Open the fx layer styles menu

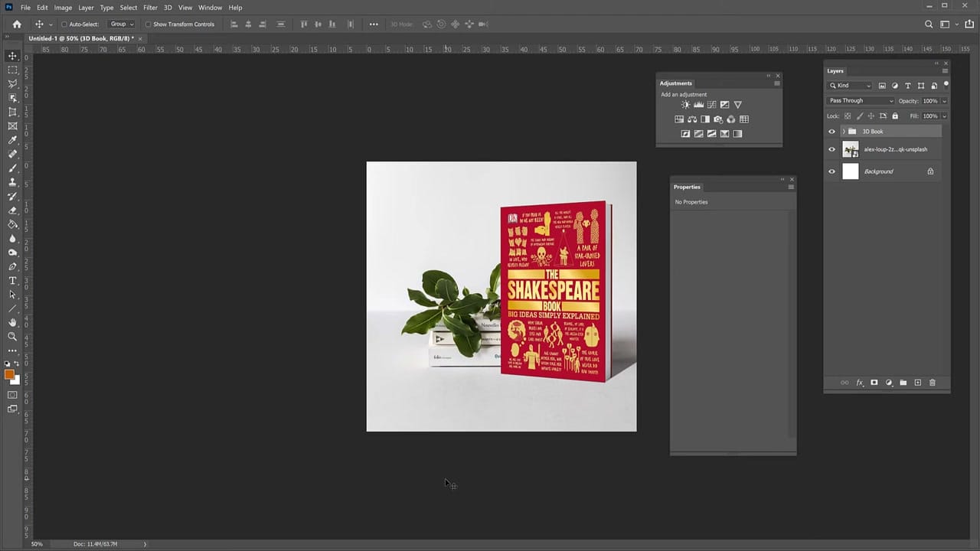(859, 382)
